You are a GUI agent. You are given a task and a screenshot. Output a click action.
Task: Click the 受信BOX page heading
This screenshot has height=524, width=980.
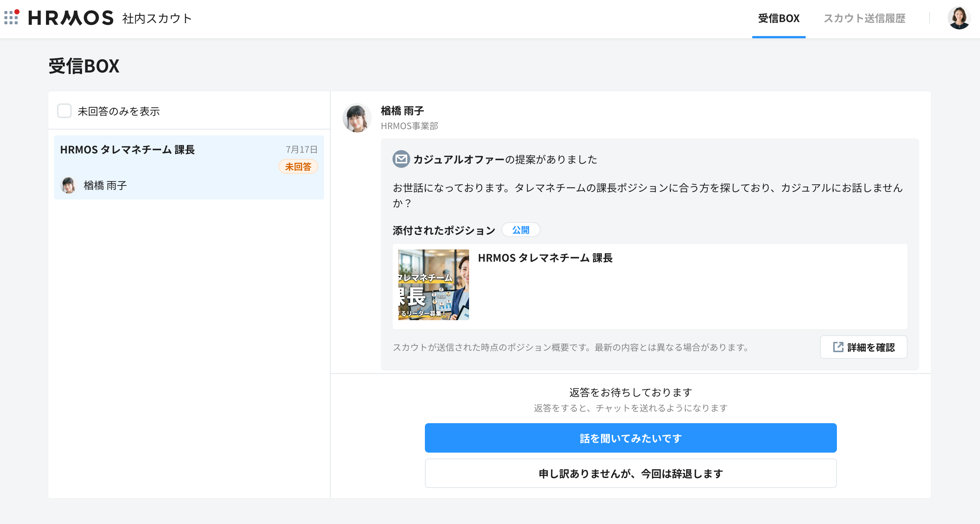[84, 66]
